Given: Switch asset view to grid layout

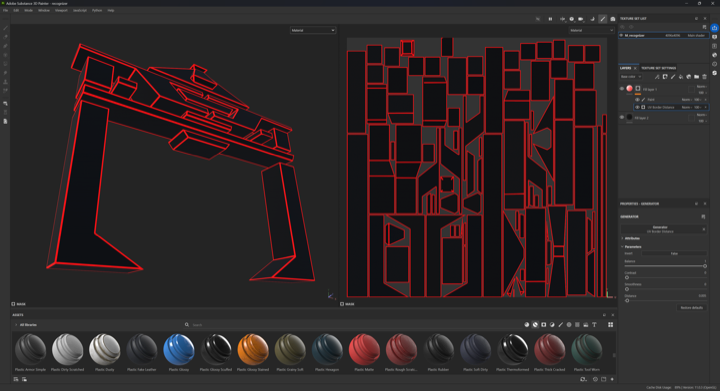Looking at the screenshot, I should click(610, 324).
